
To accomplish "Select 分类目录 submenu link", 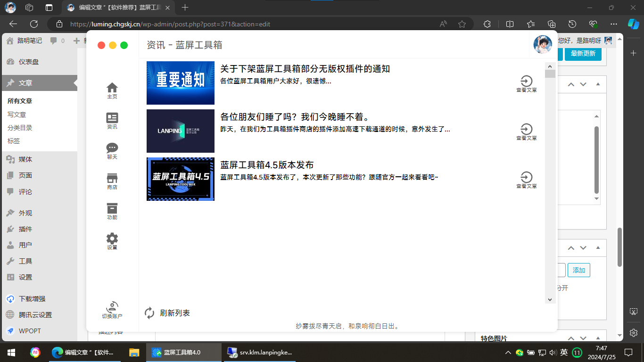I will click(20, 128).
